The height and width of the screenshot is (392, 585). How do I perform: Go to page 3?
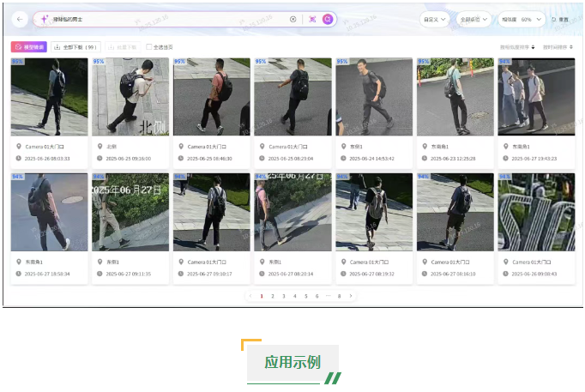pyautogui.click(x=284, y=296)
